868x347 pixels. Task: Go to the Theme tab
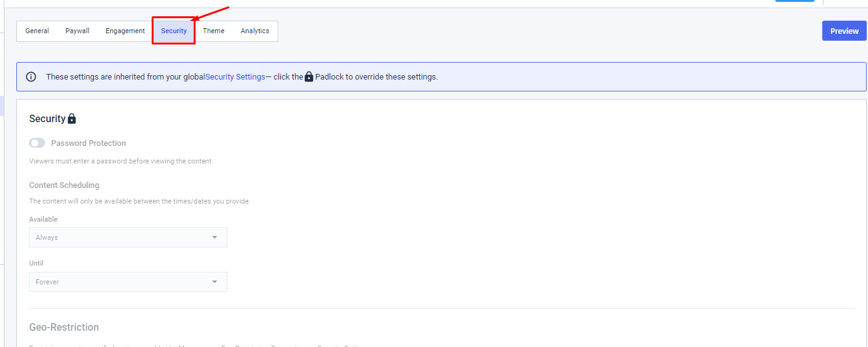(214, 31)
